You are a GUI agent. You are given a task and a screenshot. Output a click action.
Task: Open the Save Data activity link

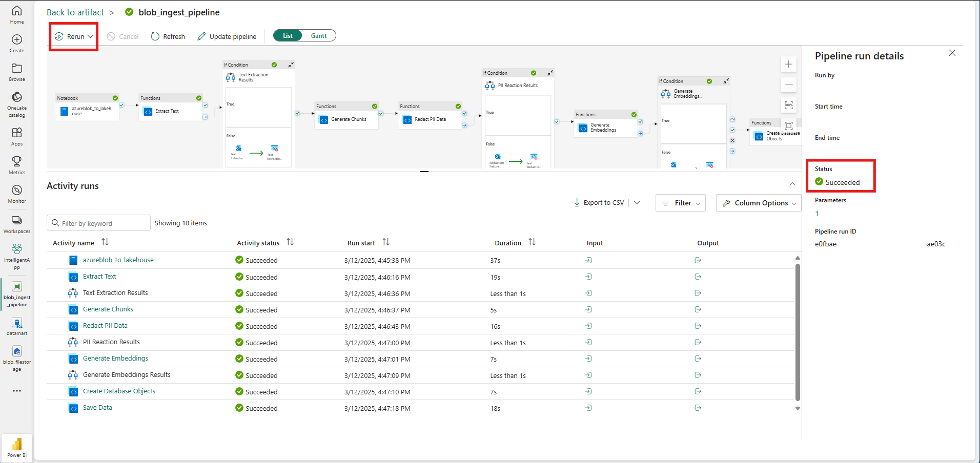pyautogui.click(x=97, y=408)
